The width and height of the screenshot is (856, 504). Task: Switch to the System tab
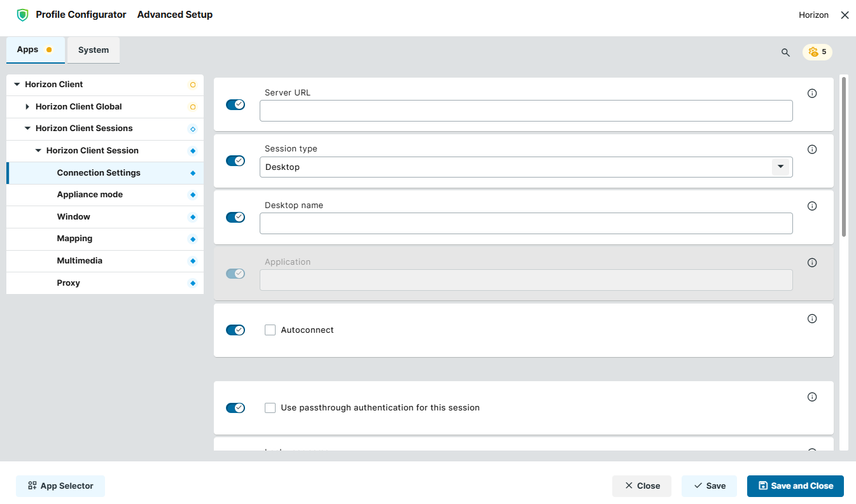pyautogui.click(x=94, y=50)
